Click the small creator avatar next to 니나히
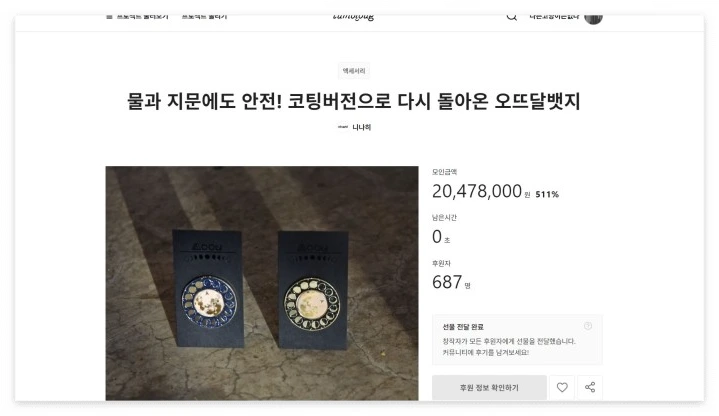This screenshot has width=719, height=416. point(343,127)
